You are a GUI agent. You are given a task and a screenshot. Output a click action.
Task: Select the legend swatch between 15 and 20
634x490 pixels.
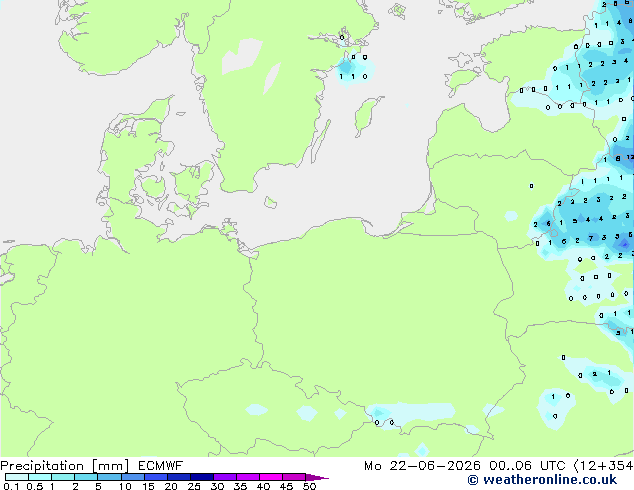tap(155, 477)
